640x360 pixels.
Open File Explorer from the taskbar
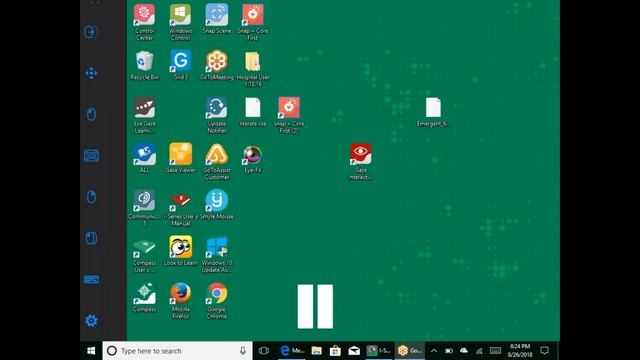[316, 351]
